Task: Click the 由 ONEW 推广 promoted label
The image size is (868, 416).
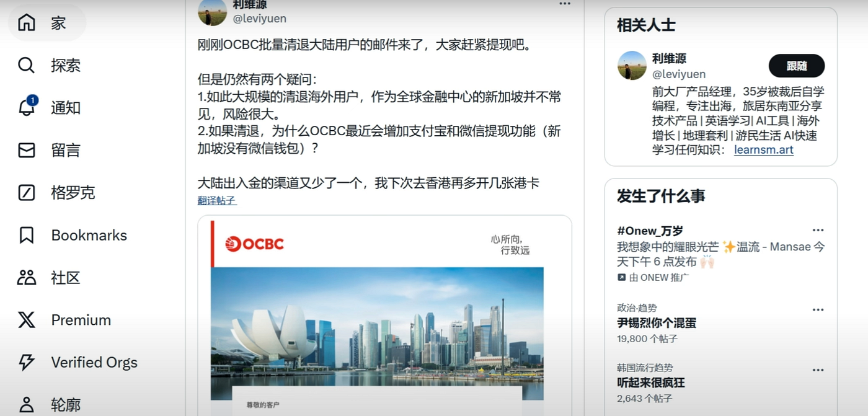Action: tap(659, 277)
